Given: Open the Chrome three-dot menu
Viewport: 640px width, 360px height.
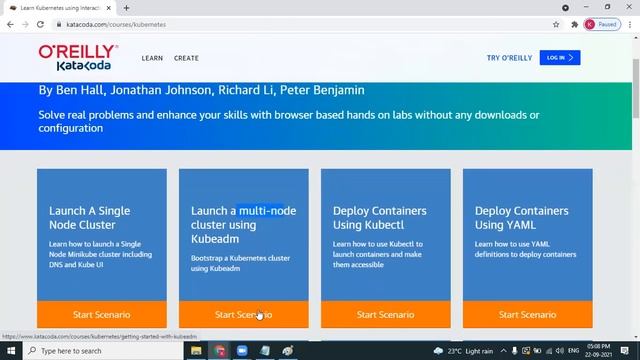Looking at the screenshot, I should 630,24.
